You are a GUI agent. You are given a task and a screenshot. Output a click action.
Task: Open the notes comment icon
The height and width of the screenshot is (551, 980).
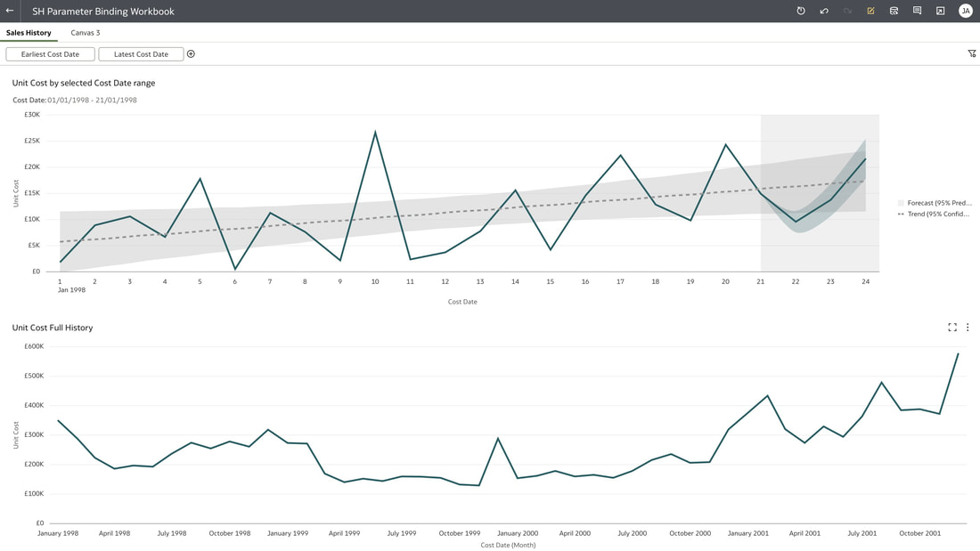[x=917, y=11]
